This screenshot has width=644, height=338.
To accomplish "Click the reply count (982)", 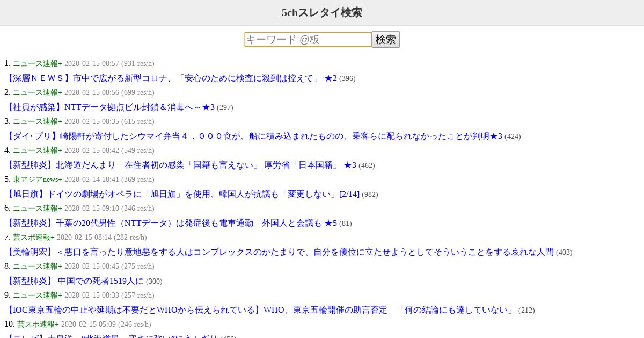I will click(x=370, y=195).
